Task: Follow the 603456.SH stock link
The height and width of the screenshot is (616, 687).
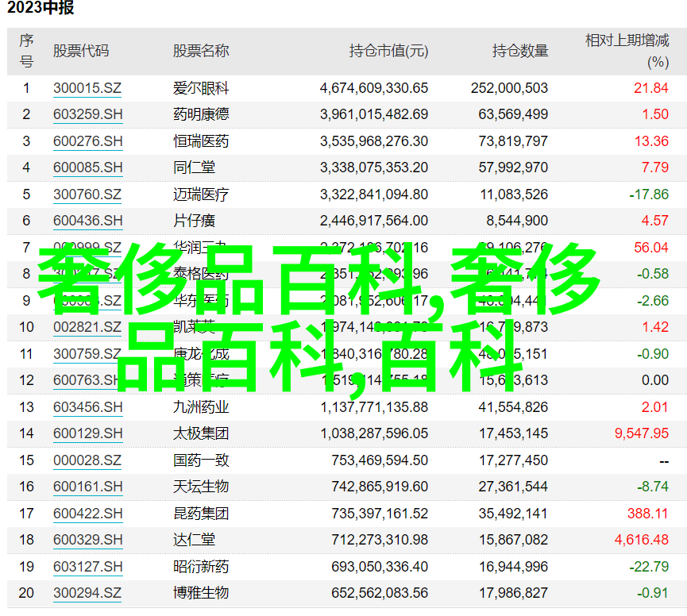Action: click(88, 407)
